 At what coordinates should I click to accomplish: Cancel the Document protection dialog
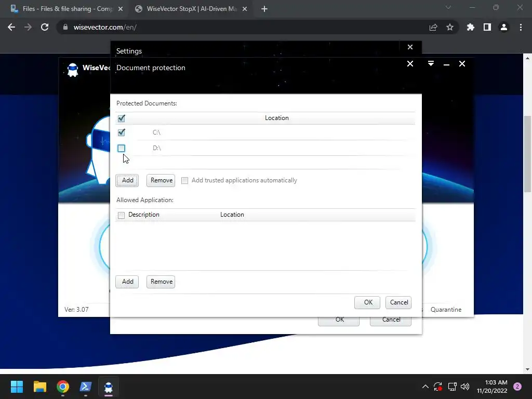(398, 302)
